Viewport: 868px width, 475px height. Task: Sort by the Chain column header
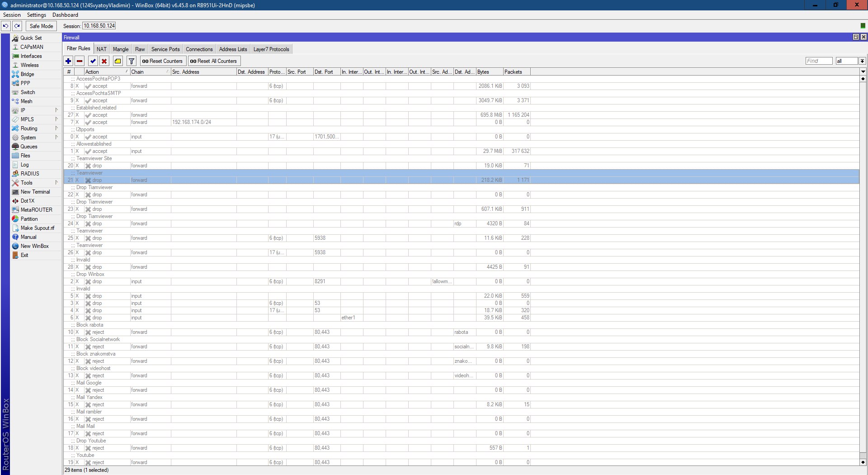(x=150, y=72)
